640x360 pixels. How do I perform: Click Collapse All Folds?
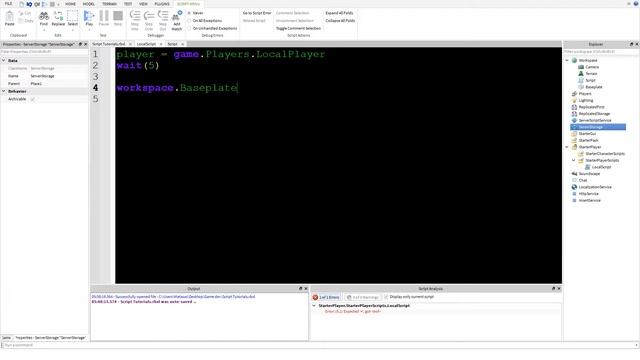pyautogui.click(x=340, y=20)
